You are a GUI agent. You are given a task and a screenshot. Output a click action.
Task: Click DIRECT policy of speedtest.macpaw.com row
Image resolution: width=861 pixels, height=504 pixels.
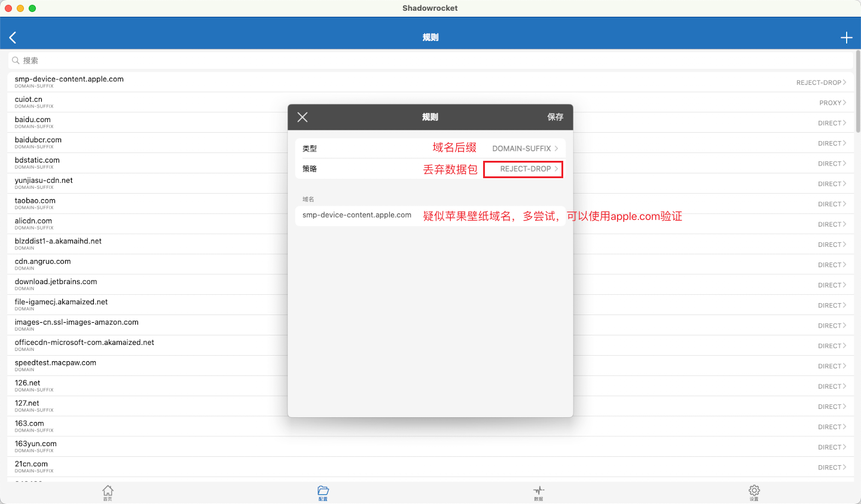pyautogui.click(x=829, y=366)
